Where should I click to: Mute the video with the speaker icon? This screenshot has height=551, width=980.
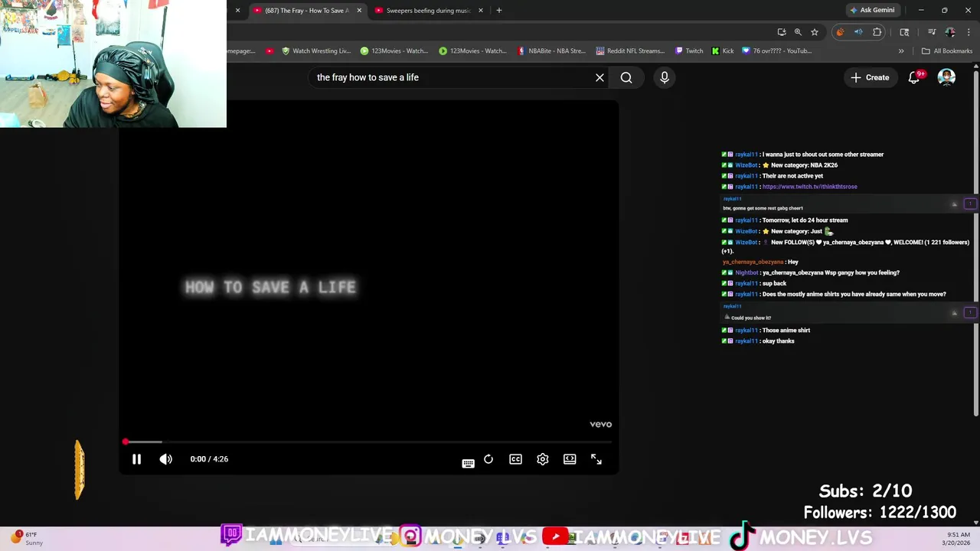166,459
